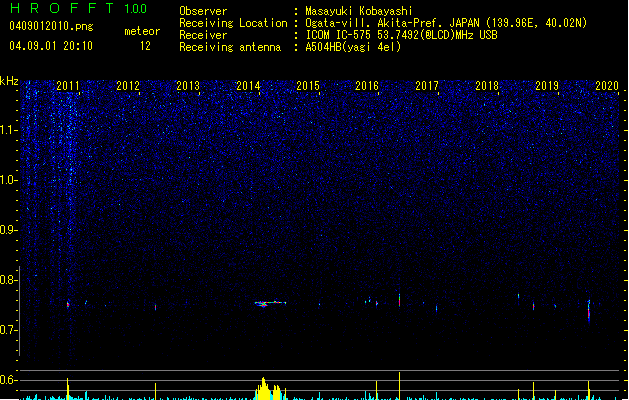Click the 0.7 kHz axis tick label
This screenshot has width=629, height=400.
tap(9, 330)
